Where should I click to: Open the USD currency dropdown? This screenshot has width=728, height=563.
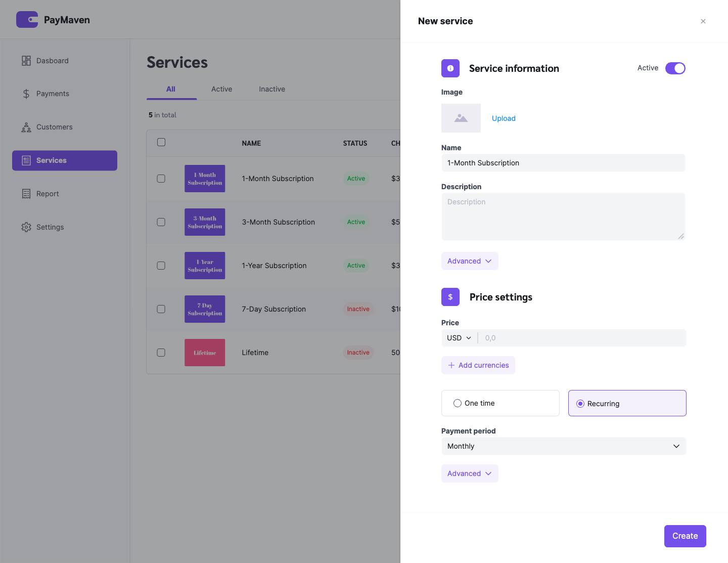(x=459, y=338)
